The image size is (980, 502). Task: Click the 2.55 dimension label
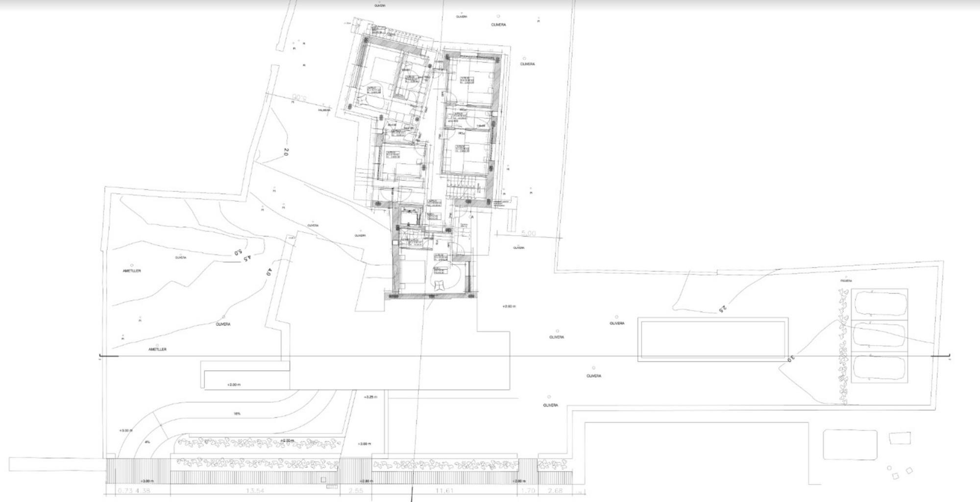click(x=355, y=491)
